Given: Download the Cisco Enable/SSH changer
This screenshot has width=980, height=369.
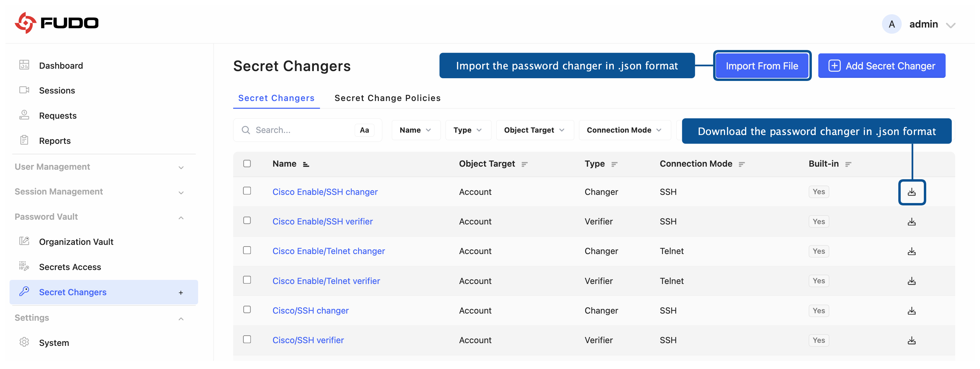Looking at the screenshot, I should pos(912,192).
